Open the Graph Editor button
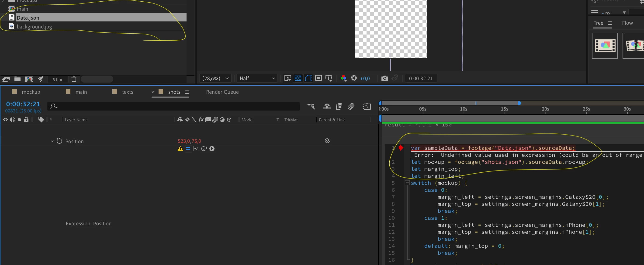The width and height of the screenshot is (644, 265). [367, 106]
